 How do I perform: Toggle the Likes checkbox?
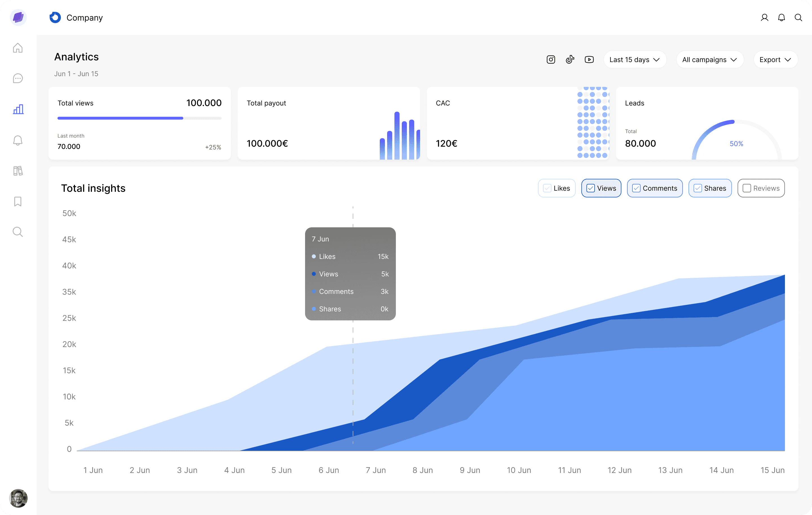click(547, 188)
